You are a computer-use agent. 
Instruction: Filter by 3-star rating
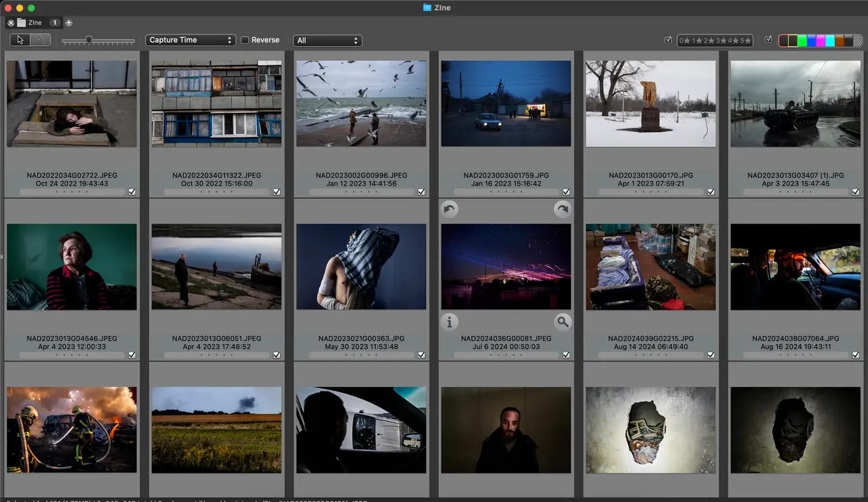tap(721, 41)
